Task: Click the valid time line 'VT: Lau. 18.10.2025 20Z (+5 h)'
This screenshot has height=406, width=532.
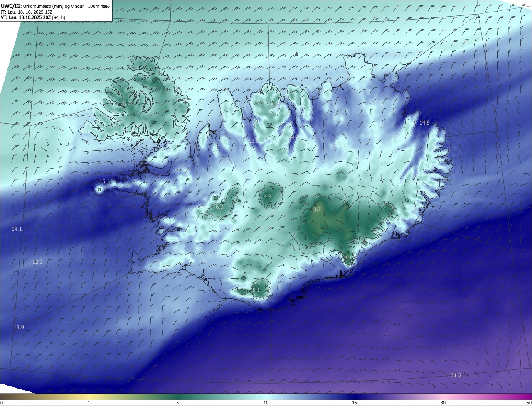Action: click(x=33, y=17)
